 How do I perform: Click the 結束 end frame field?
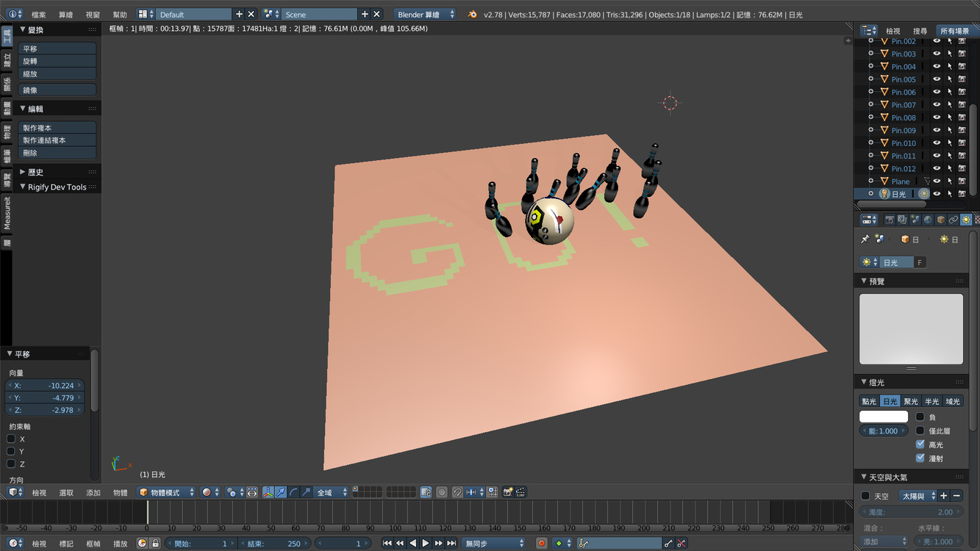click(x=274, y=544)
